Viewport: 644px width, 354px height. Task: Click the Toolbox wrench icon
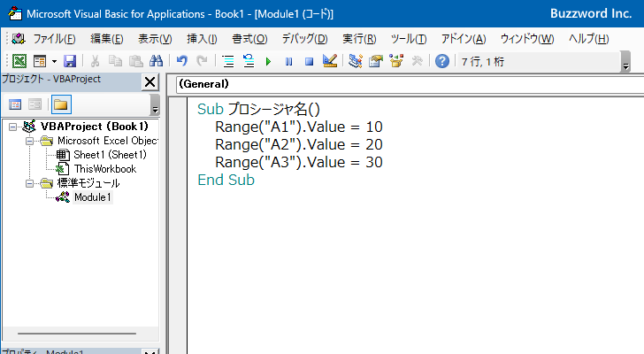coord(417,61)
